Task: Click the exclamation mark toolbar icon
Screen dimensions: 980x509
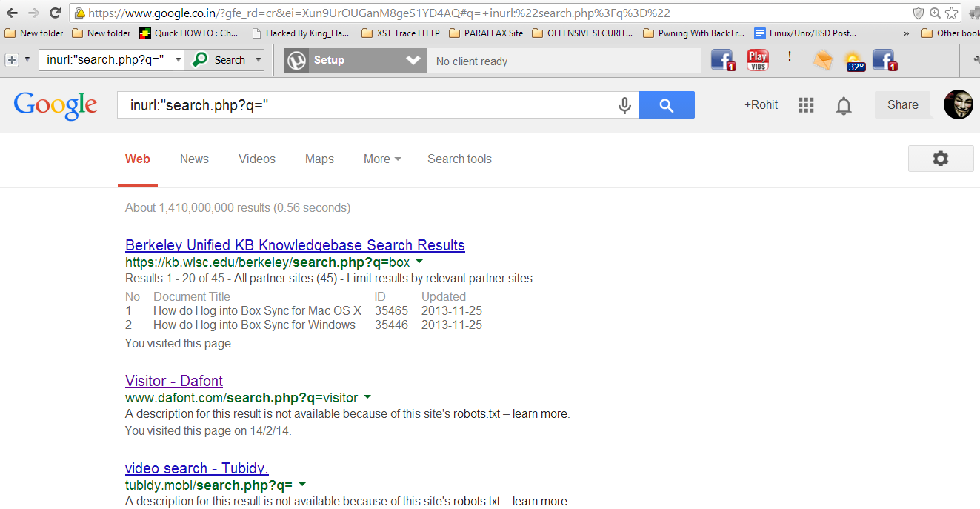Action: click(790, 56)
